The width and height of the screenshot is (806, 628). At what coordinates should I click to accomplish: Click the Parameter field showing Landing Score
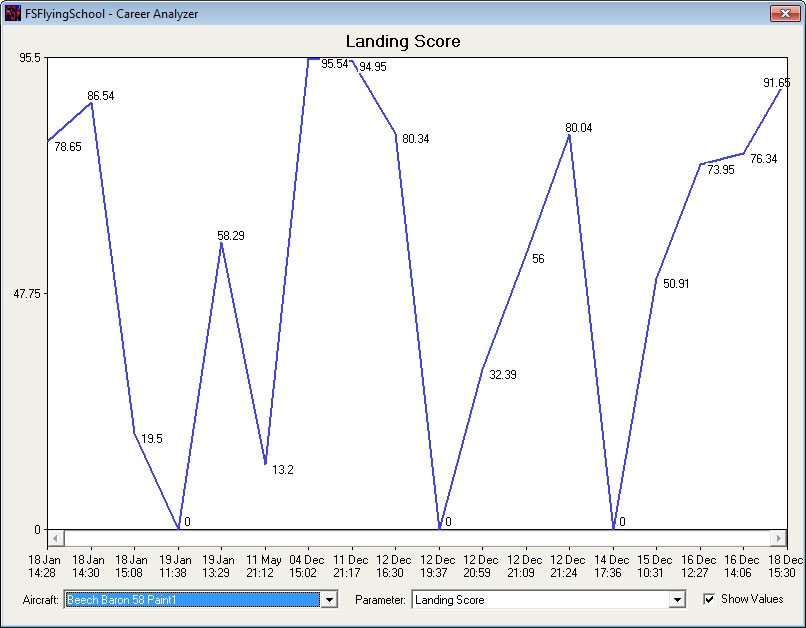(x=540, y=599)
